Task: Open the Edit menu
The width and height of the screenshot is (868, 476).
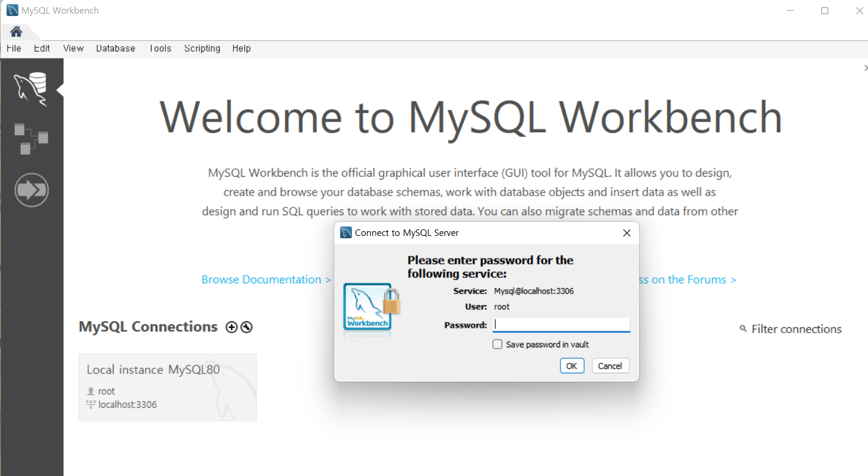Action: pyautogui.click(x=42, y=49)
